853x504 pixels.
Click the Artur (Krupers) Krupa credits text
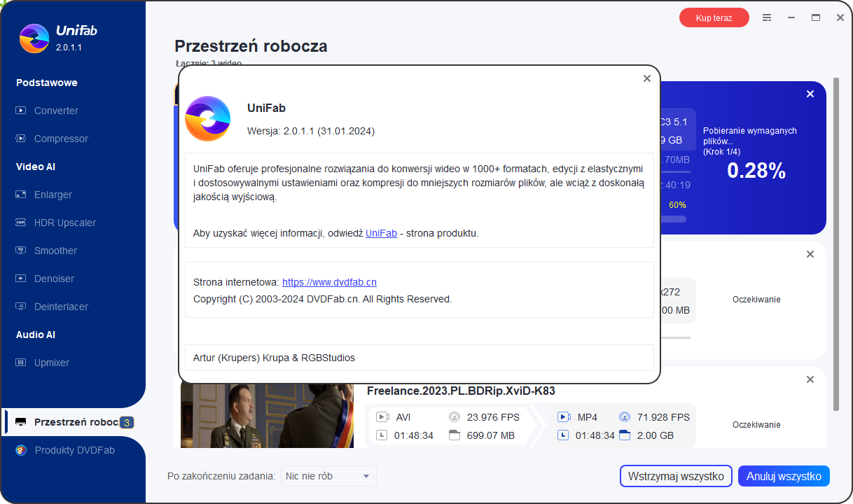coord(274,358)
